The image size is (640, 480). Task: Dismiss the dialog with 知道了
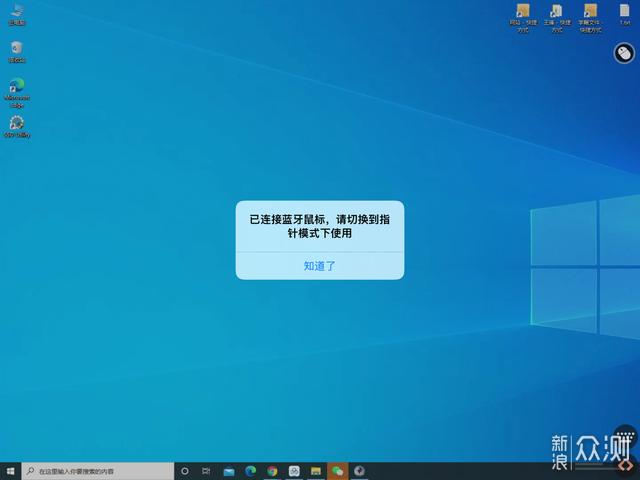coord(320,266)
